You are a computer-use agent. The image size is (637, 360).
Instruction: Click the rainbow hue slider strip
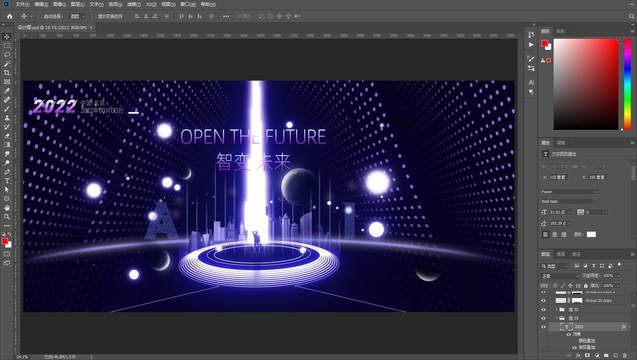627,85
